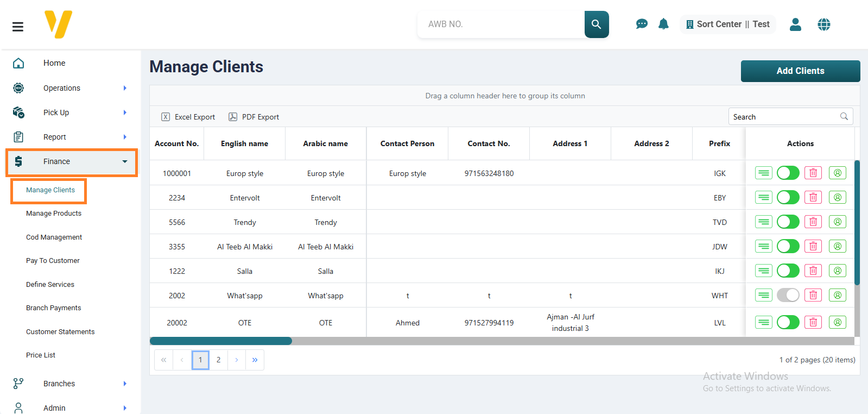Click the user profile icon

795,24
